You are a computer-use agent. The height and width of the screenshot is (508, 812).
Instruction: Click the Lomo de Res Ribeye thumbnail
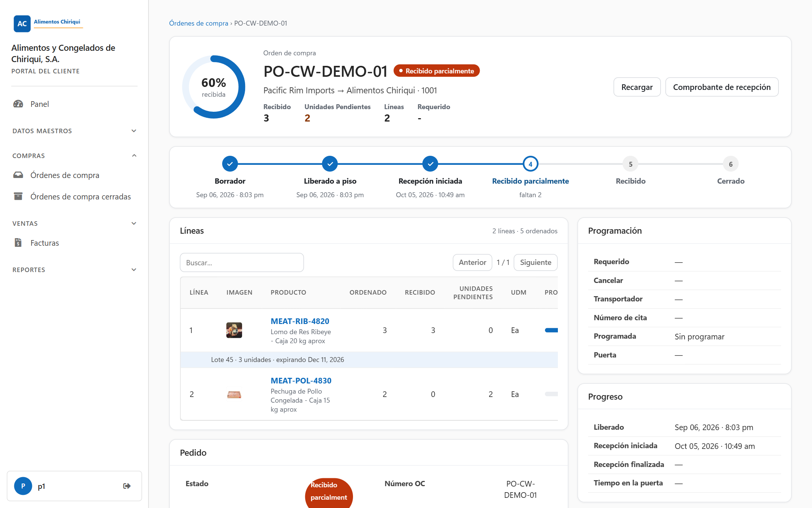click(234, 330)
